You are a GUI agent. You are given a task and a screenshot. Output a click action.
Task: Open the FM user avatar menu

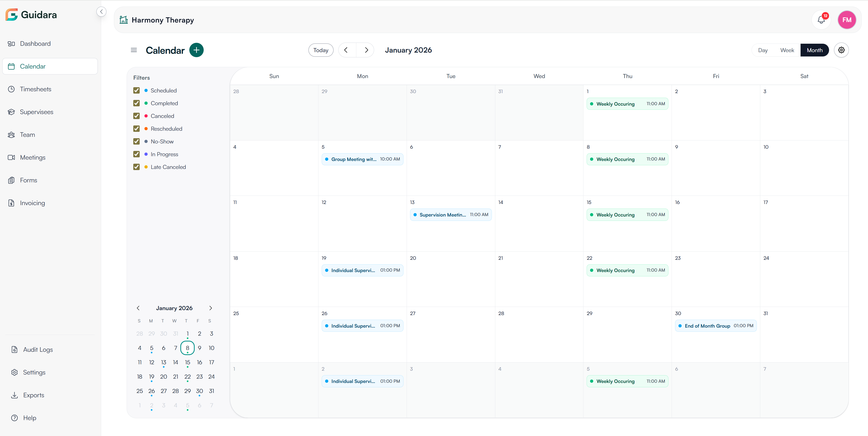click(847, 20)
